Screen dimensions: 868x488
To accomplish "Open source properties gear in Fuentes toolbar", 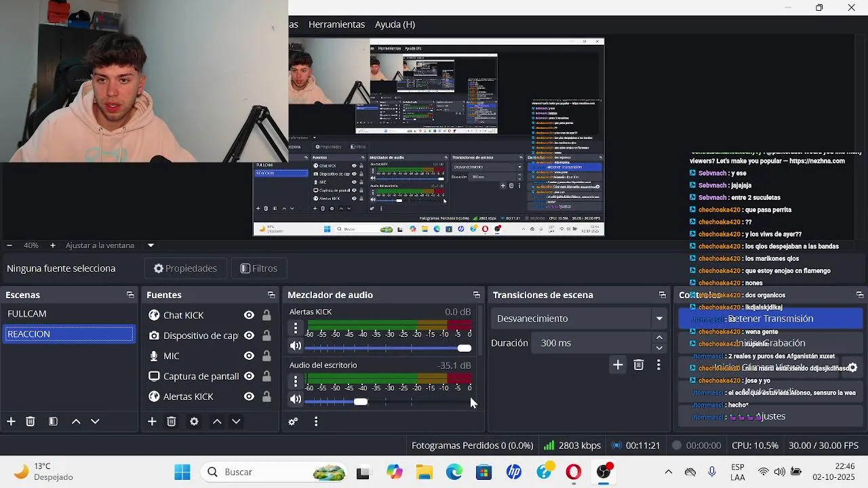I will (x=194, y=422).
